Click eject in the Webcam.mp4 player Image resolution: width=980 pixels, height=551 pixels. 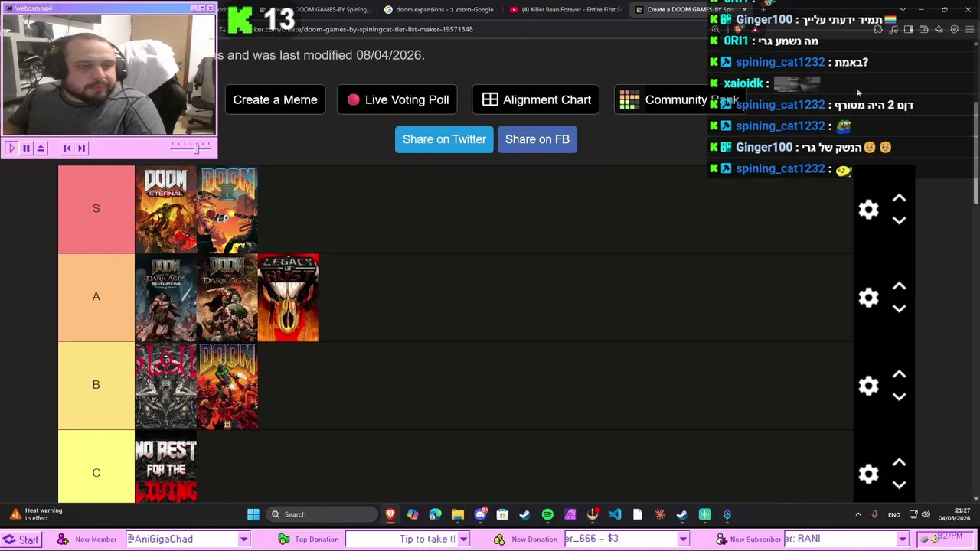41,148
